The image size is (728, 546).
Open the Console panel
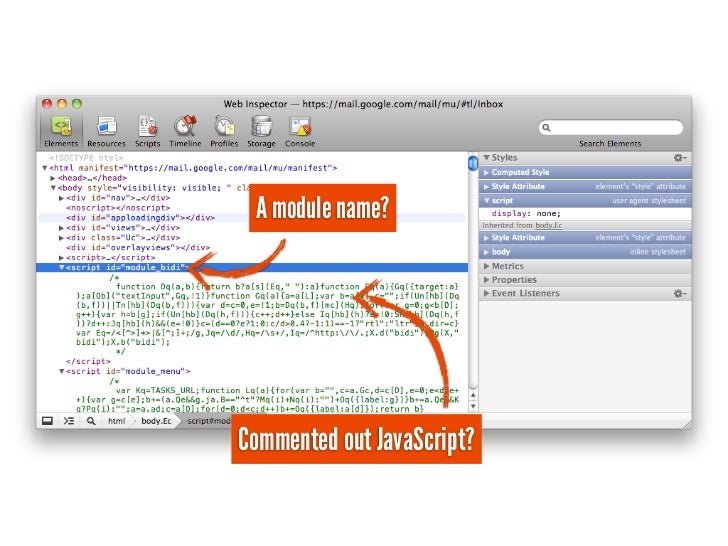[300, 131]
